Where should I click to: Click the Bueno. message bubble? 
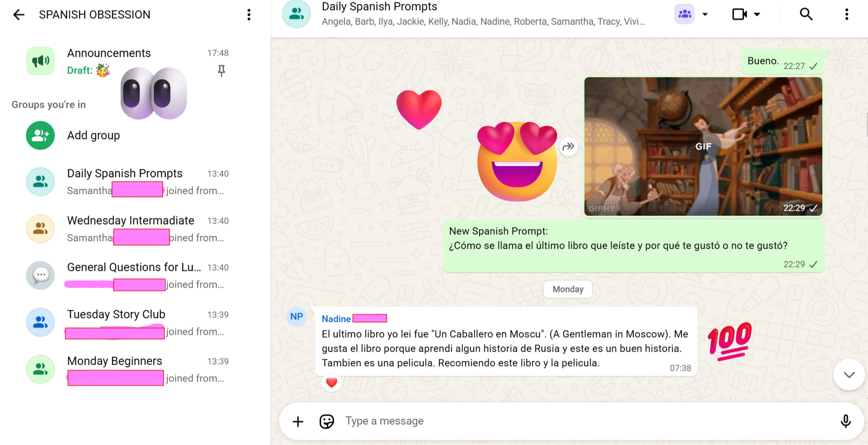point(782,62)
